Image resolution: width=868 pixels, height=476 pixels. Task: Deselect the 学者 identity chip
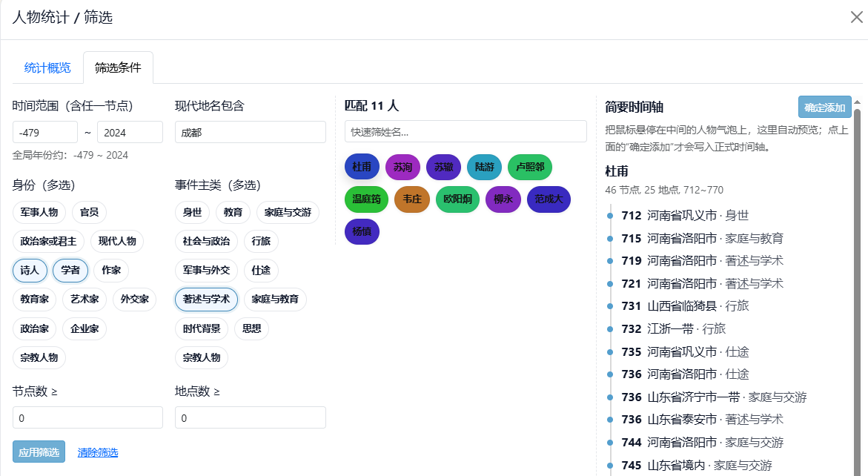pos(70,271)
